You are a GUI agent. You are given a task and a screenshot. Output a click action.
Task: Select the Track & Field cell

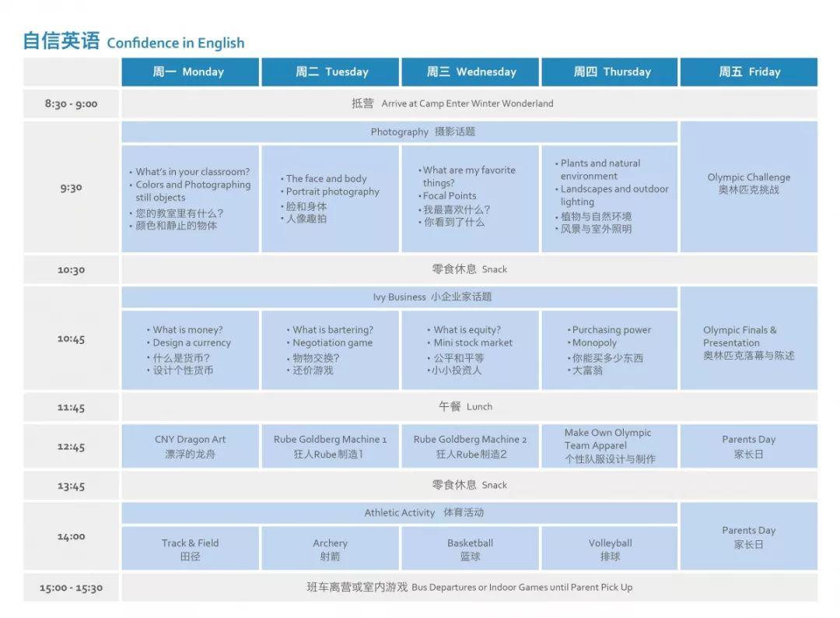point(191,548)
